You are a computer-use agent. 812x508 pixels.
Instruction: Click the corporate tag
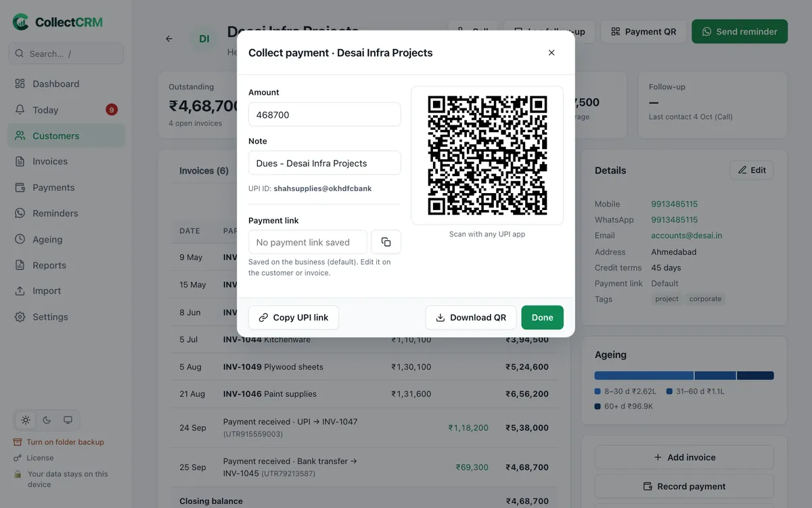(x=705, y=299)
